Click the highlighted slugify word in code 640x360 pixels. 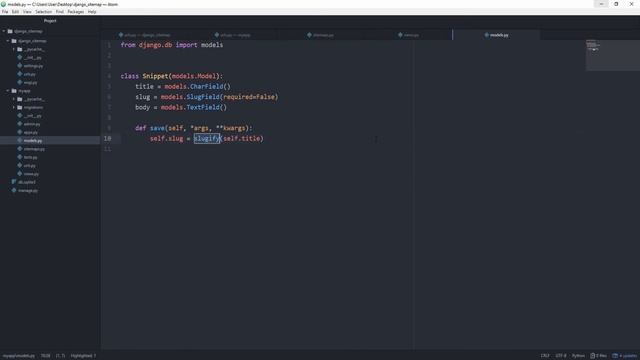pos(207,138)
